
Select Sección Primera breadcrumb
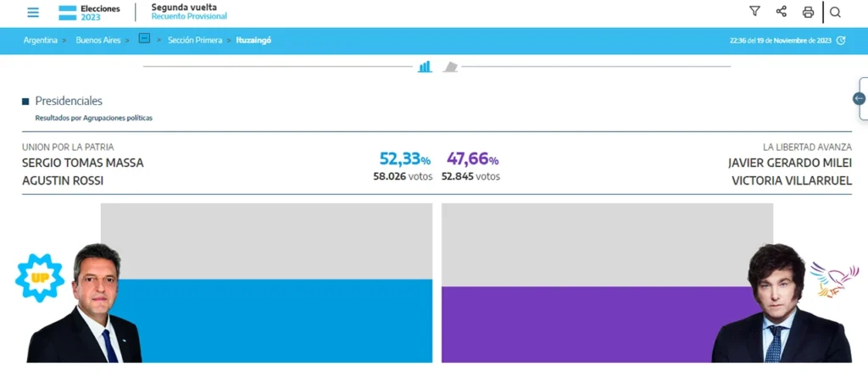(x=195, y=40)
